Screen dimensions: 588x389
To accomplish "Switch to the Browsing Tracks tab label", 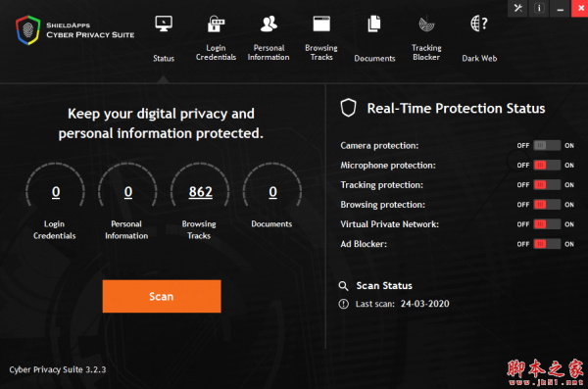I will coord(321,53).
